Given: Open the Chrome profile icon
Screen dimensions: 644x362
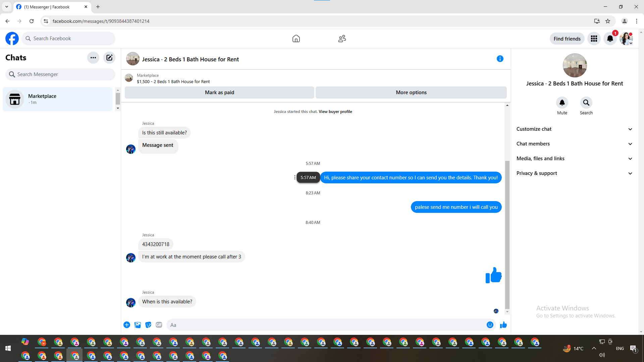Looking at the screenshot, I should 625,21.
